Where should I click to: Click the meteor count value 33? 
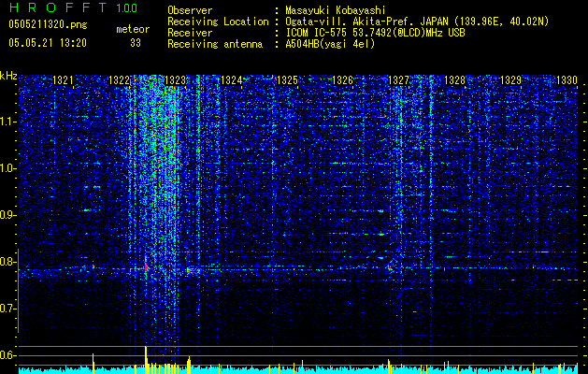coord(136,43)
